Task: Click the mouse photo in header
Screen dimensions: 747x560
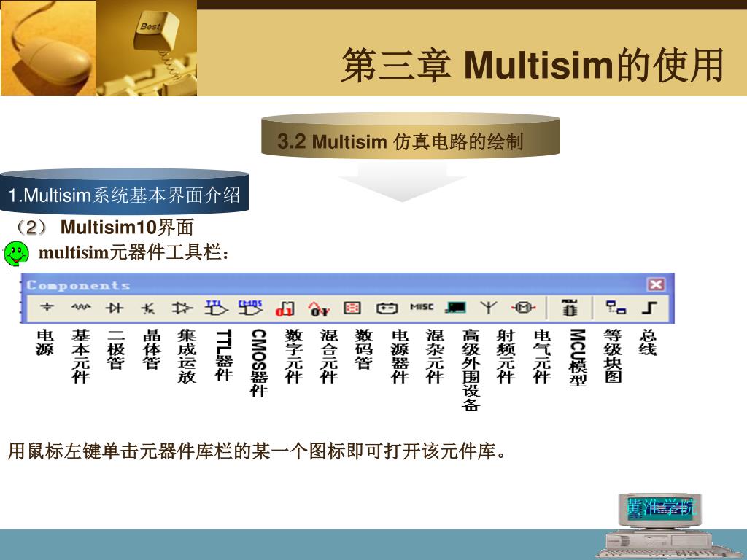Action: click(49, 47)
